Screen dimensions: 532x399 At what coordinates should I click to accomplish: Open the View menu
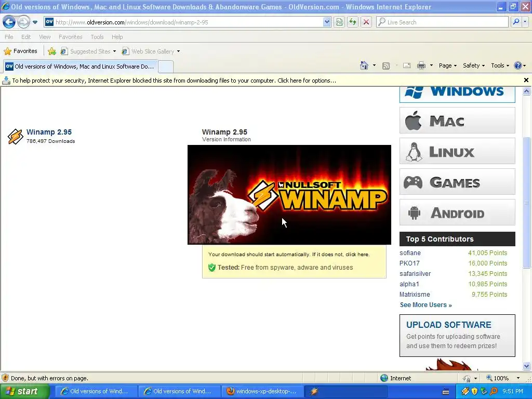pos(45,37)
